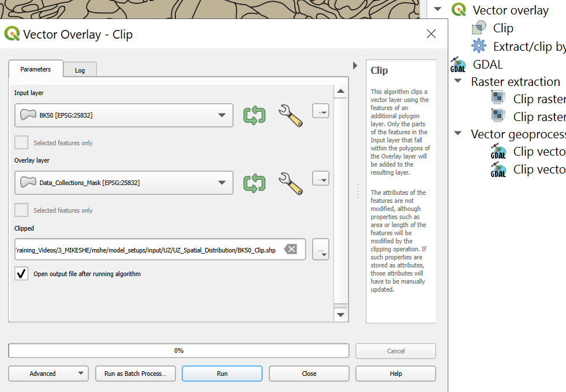
Task: Select Clip tool icon in Processing toolbox
Action: [x=479, y=28]
